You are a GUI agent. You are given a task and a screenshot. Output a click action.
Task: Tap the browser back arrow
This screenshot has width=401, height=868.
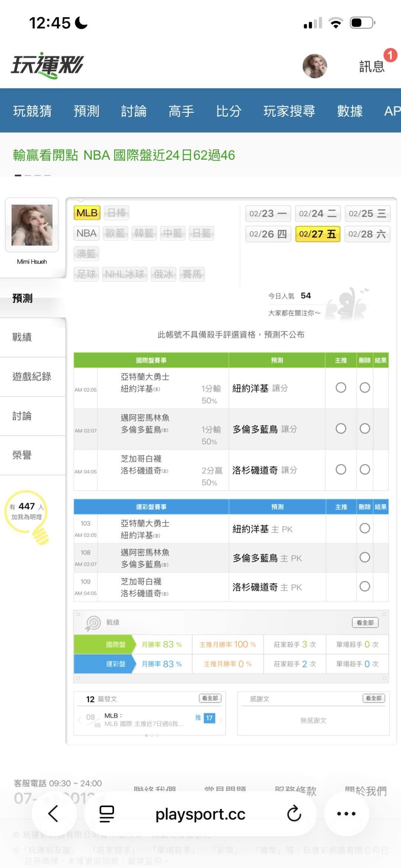click(x=53, y=814)
